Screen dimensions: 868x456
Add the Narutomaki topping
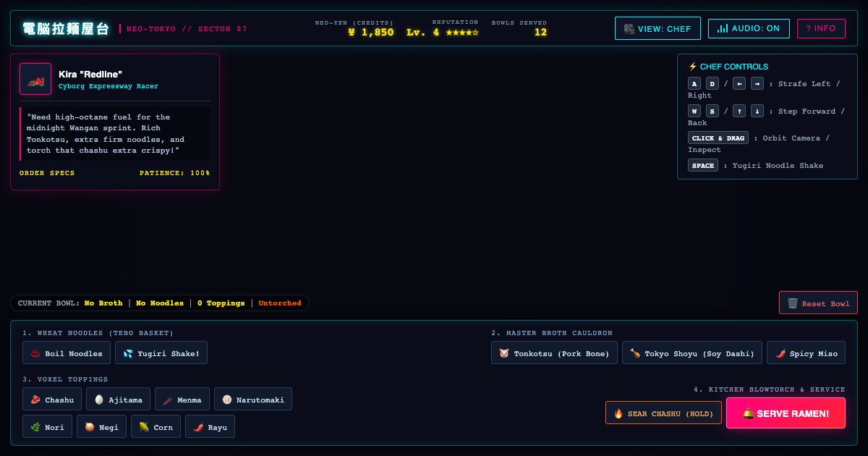pos(253,400)
